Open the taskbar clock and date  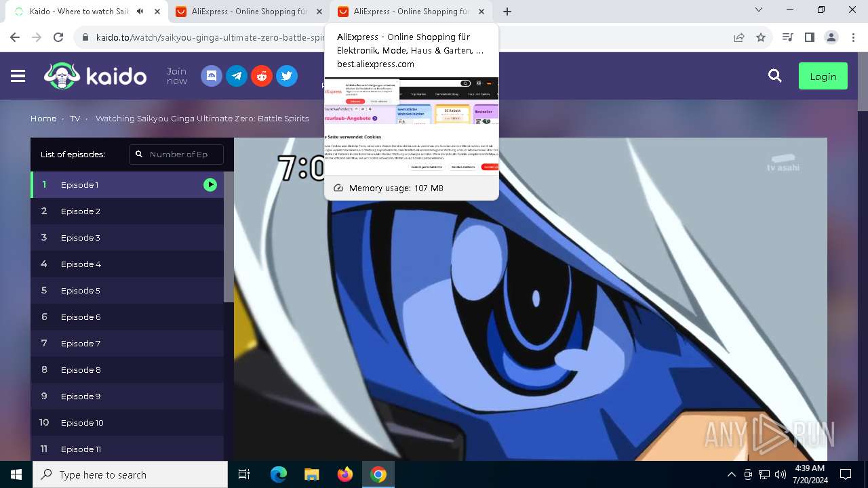pyautogui.click(x=809, y=474)
